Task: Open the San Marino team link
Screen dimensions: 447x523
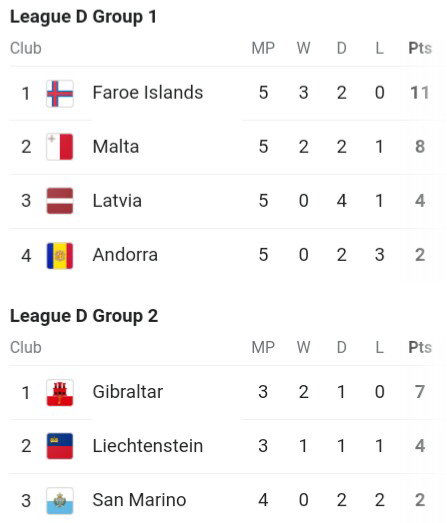Action: coord(139,500)
